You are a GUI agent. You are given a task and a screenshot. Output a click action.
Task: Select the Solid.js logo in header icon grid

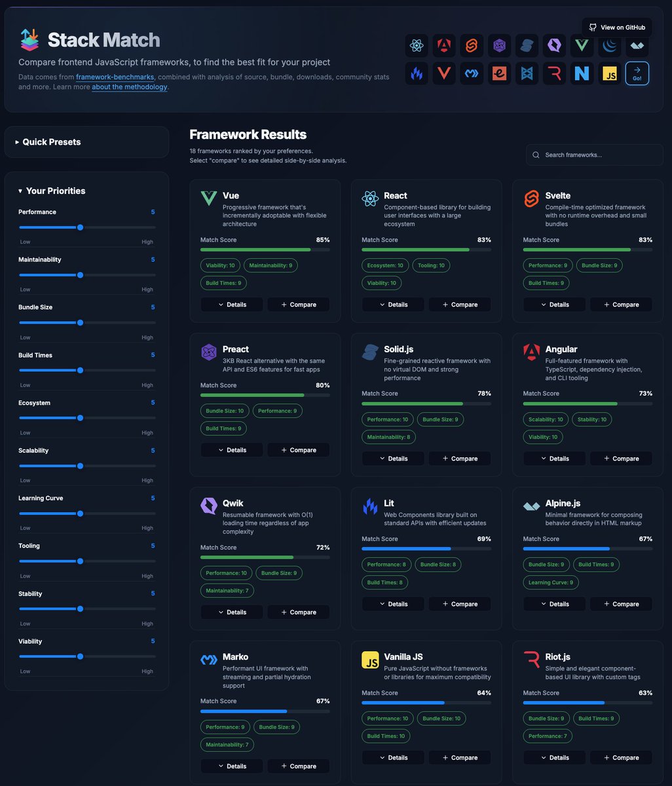point(527,45)
